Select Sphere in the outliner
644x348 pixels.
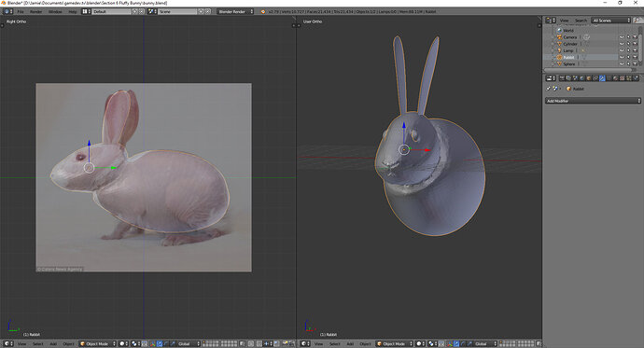point(568,64)
